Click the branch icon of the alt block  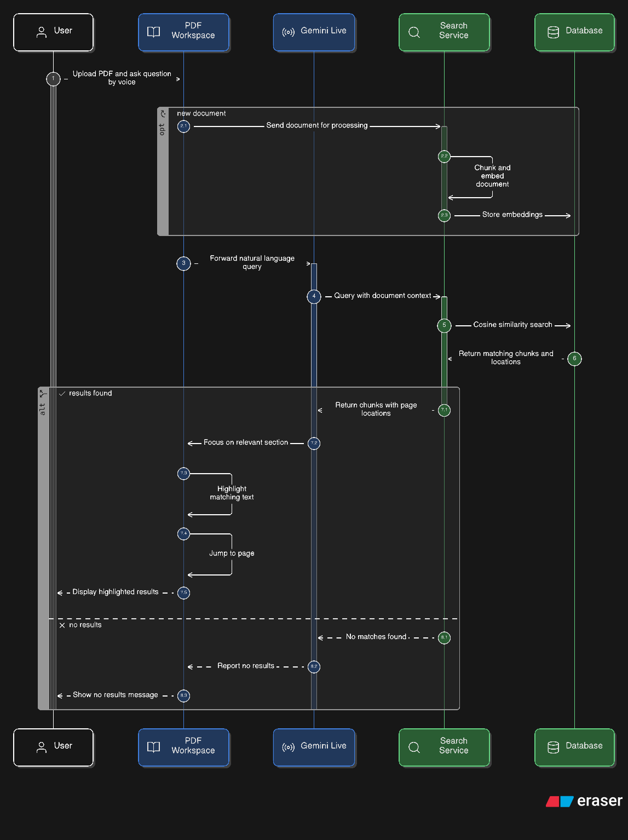43,394
